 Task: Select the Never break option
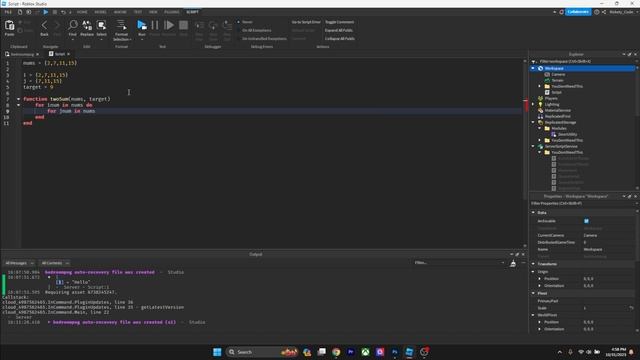tap(246, 22)
